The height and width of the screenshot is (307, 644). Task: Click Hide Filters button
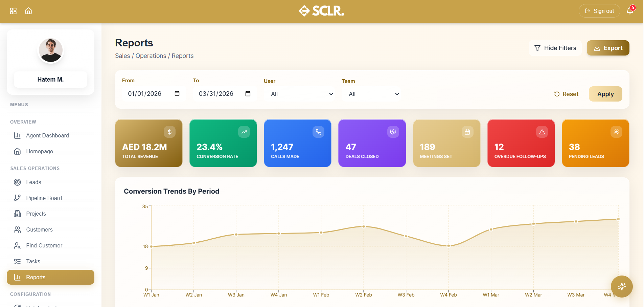tap(555, 48)
